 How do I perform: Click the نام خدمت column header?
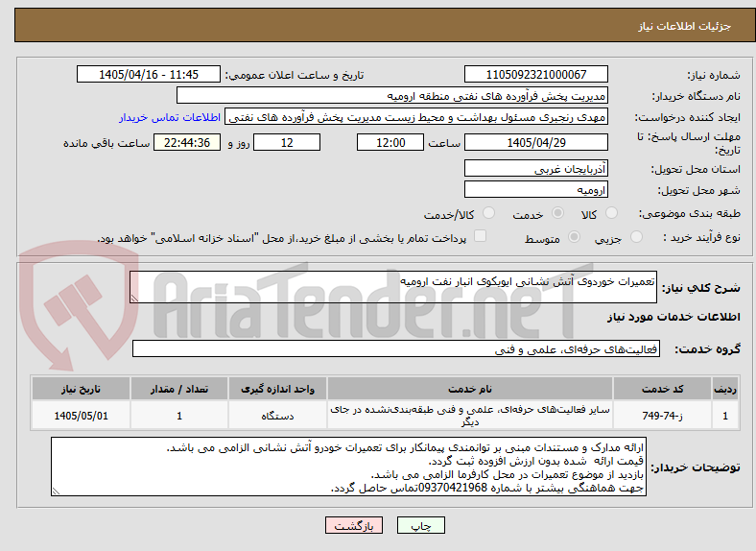coord(469,389)
